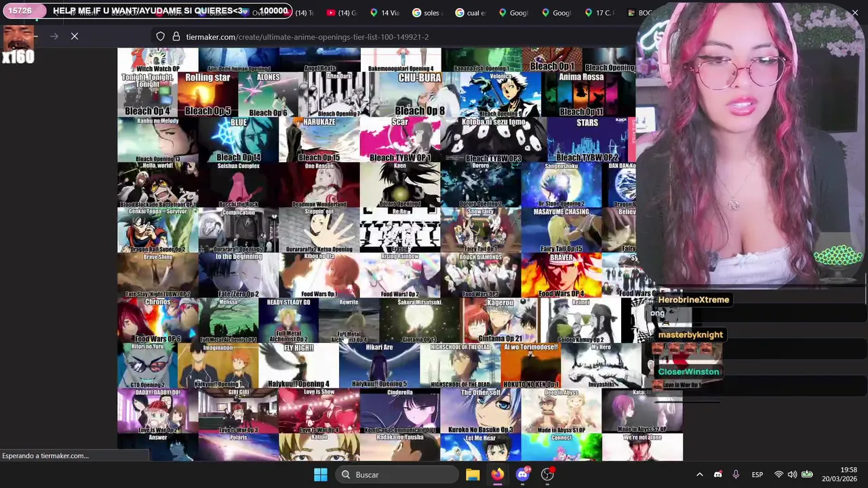
Task: Click the ESP language indicator
Action: [757, 474]
